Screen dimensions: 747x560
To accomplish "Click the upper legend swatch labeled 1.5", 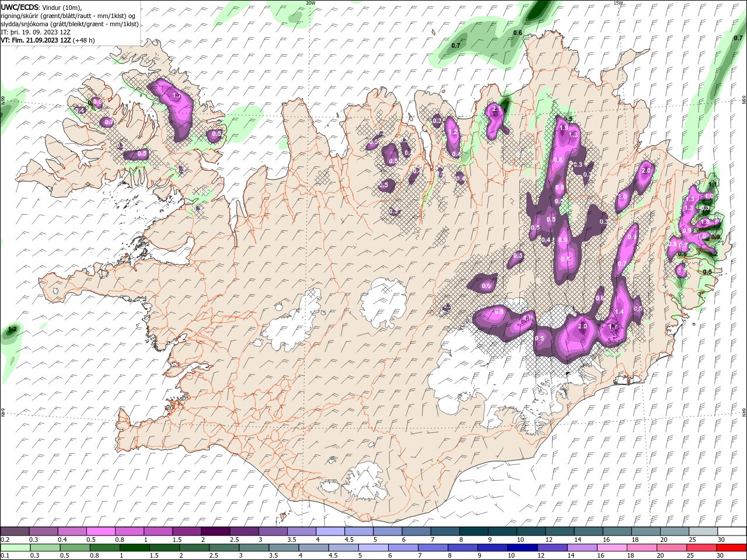I will pyautogui.click(x=187, y=531).
